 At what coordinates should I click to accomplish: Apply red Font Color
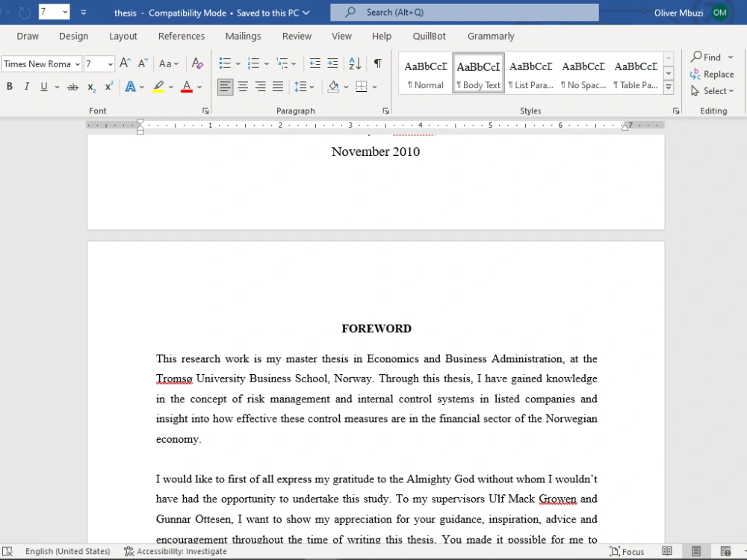point(187,87)
